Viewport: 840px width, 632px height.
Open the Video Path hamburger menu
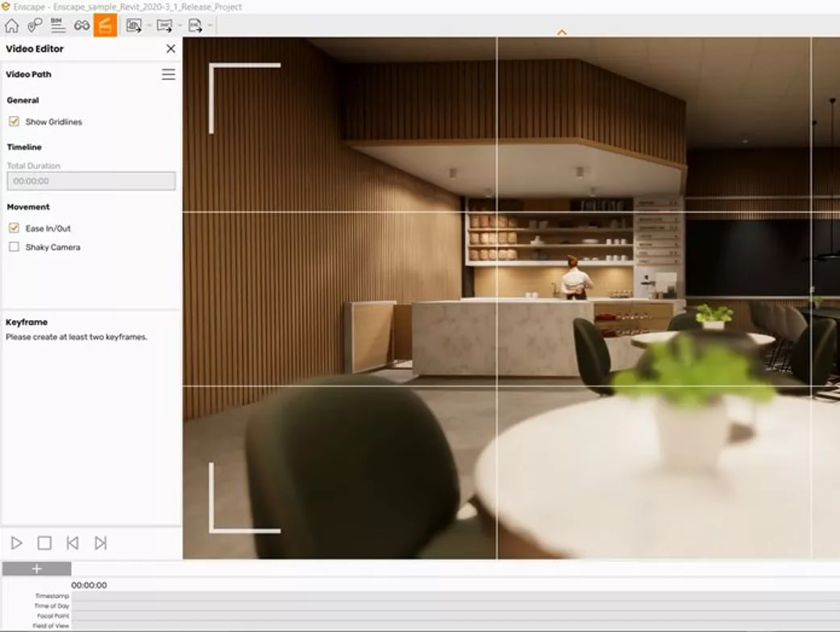click(x=168, y=74)
